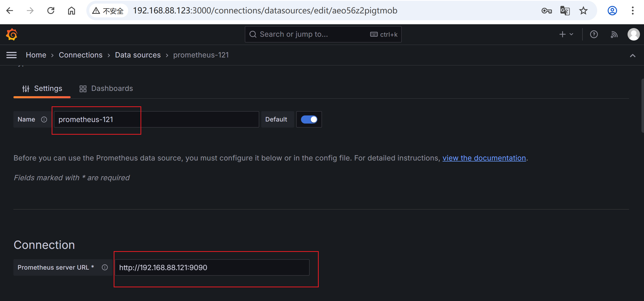
Task: Click the browser address bar URL
Action: [265, 11]
